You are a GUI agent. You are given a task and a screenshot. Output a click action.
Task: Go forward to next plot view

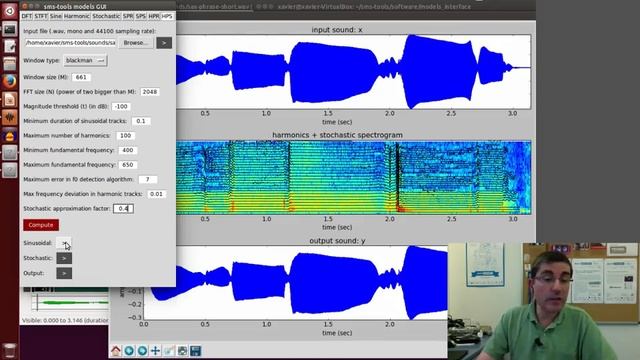pos(142,351)
